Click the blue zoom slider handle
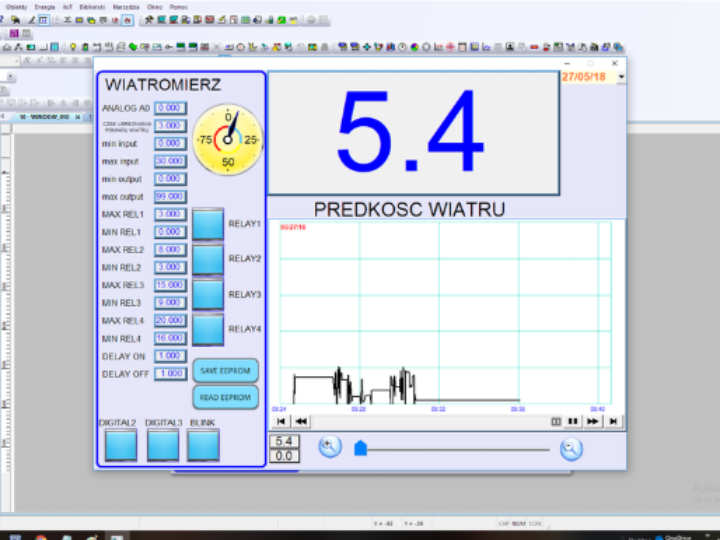This screenshot has height=540, width=720. [x=361, y=449]
